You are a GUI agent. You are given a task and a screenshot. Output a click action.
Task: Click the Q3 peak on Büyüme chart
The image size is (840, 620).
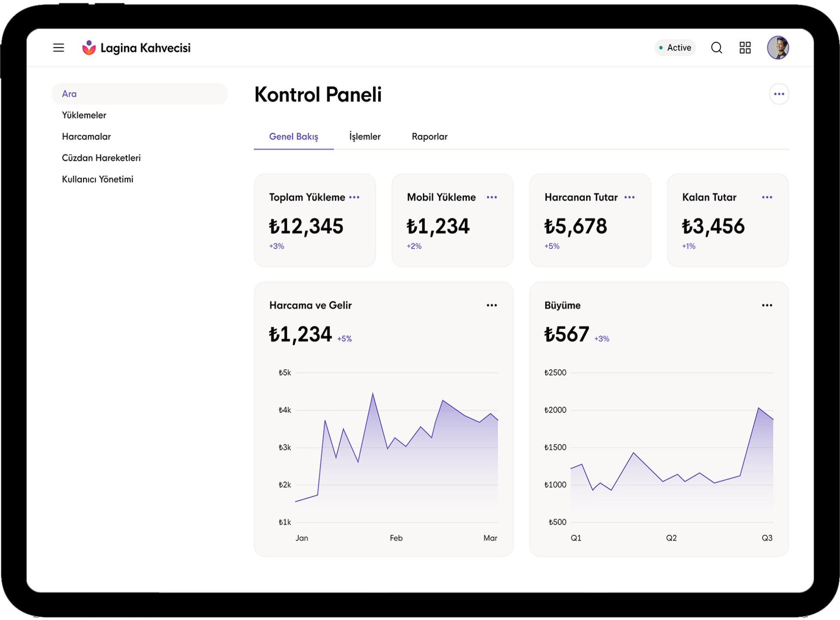(x=758, y=408)
